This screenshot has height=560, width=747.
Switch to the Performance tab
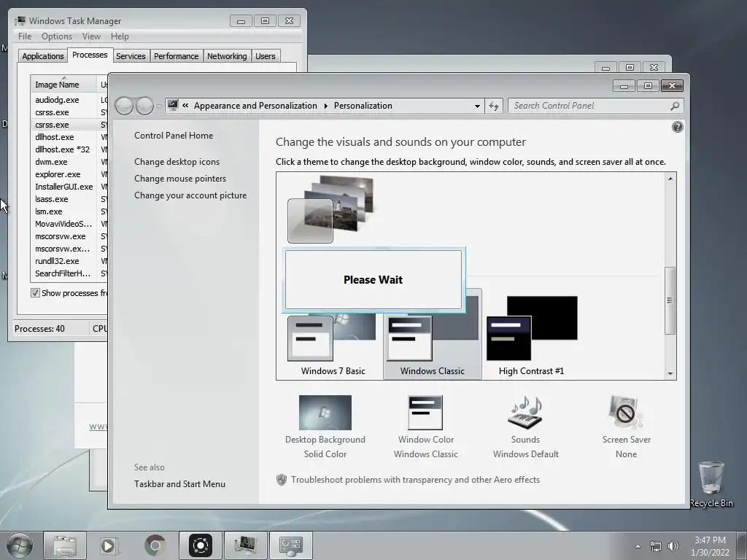(x=177, y=55)
